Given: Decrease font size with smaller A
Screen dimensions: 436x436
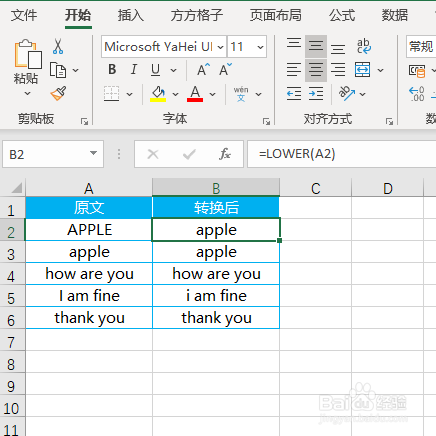Looking at the screenshot, I should click(x=225, y=70).
